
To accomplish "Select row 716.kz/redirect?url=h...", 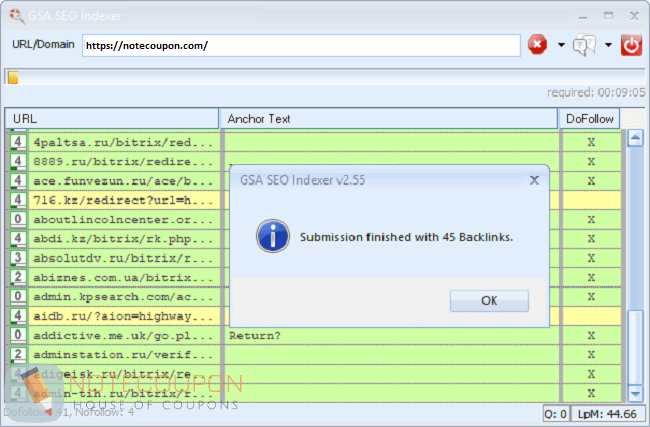I will coord(314,200).
